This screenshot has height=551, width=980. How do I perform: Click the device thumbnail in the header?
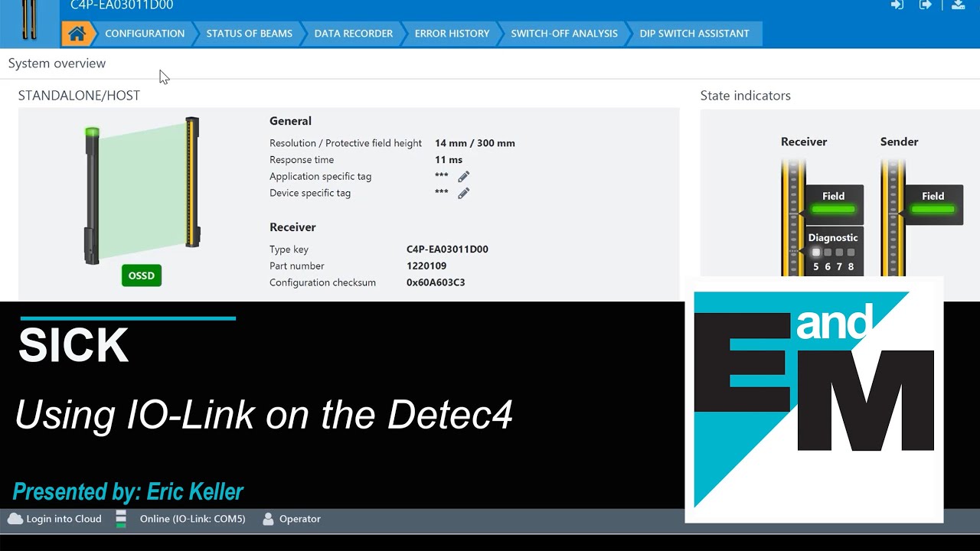[x=29, y=19]
